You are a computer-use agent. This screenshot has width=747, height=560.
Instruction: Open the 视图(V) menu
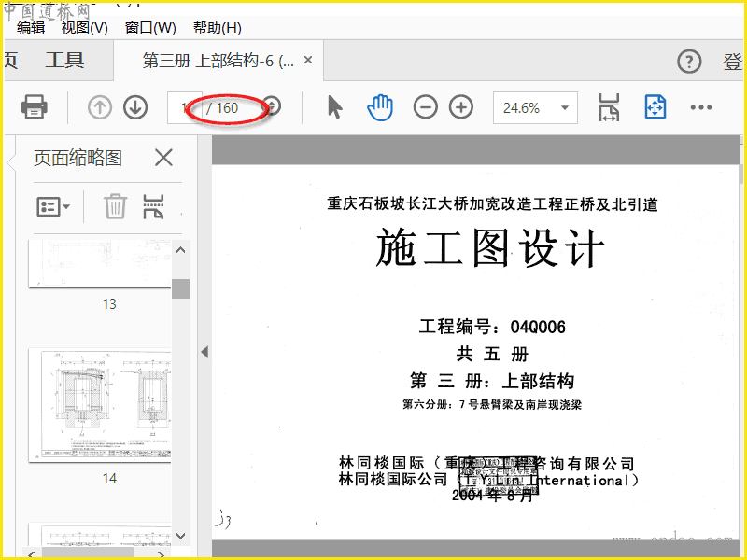[x=85, y=28]
